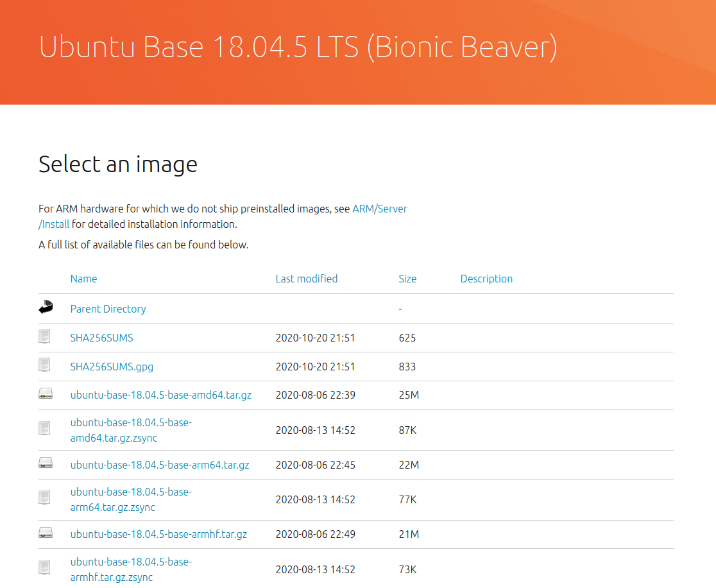
Task: Sort the listing by Last modified
Action: [x=307, y=279]
